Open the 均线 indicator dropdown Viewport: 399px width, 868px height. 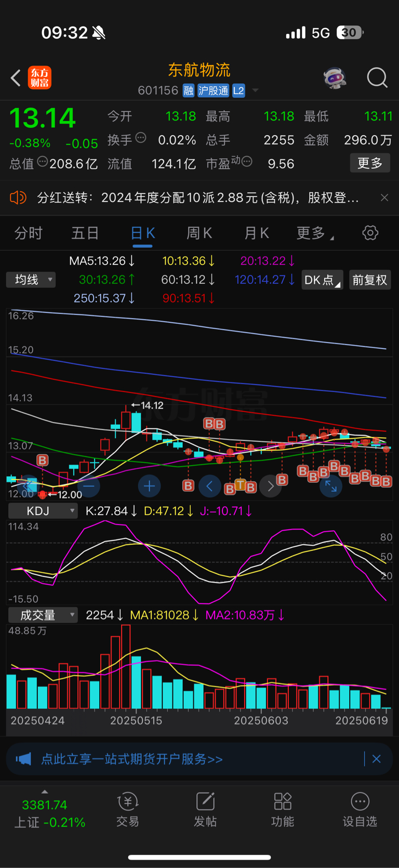click(31, 280)
